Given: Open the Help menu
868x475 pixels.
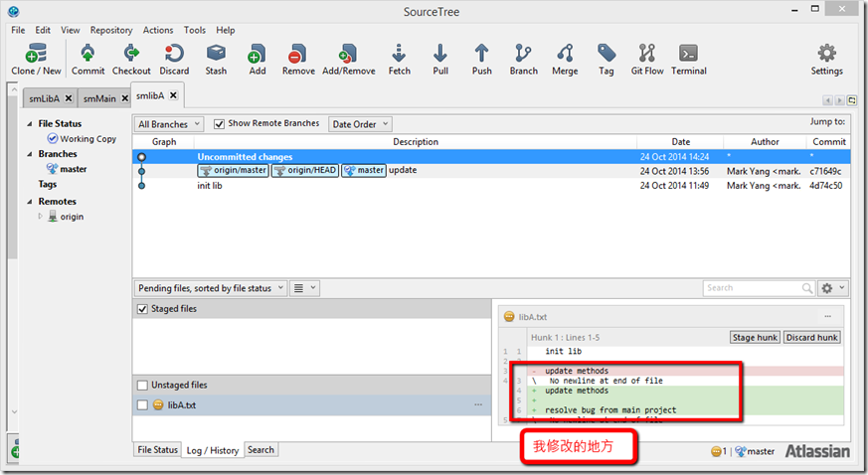Looking at the screenshot, I should 226,30.
